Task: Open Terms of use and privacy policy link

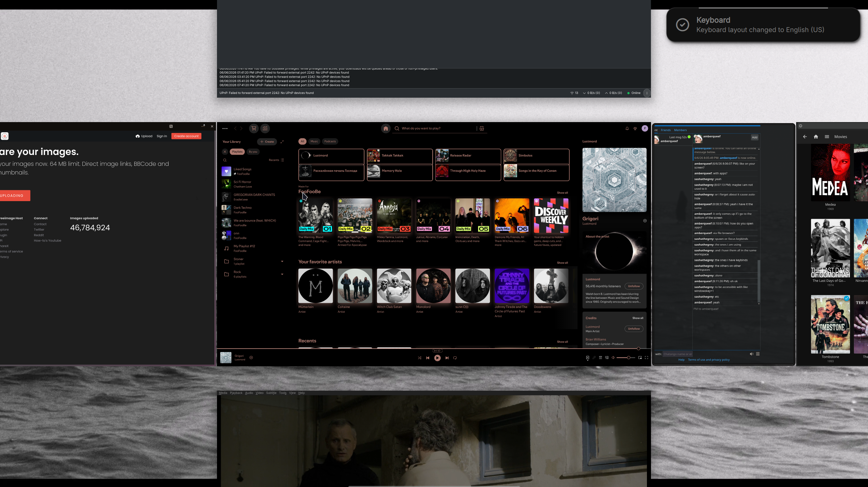Action: (709, 360)
